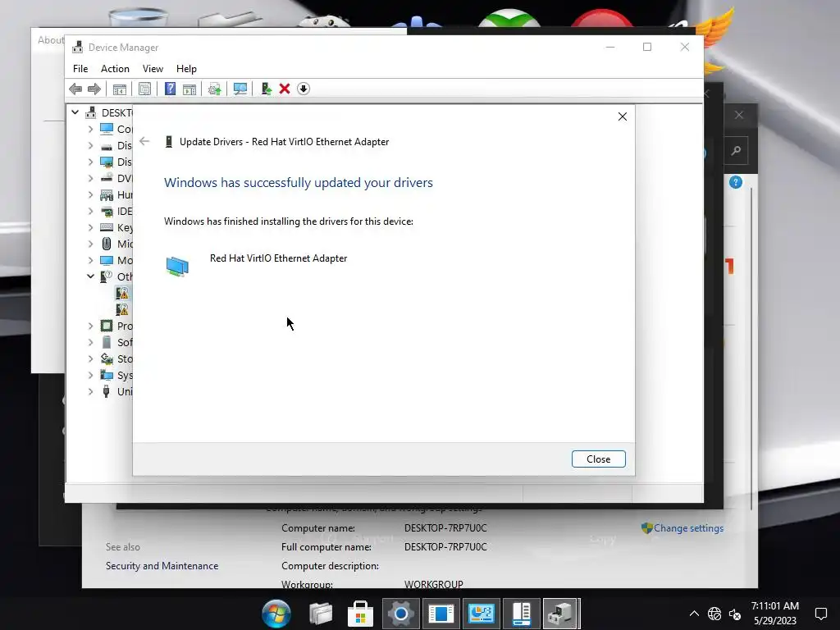Open File Explorer from the taskbar
This screenshot has width=840, height=630.
tap(321, 614)
